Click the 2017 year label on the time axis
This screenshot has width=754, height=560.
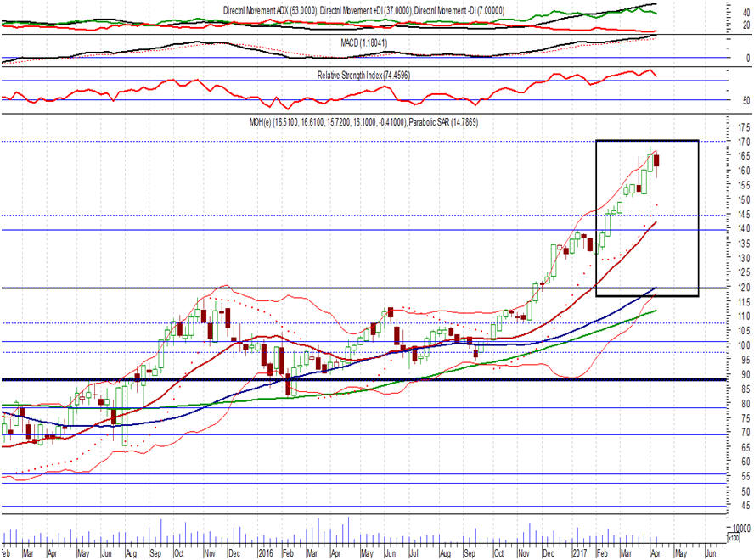pyautogui.click(x=579, y=553)
